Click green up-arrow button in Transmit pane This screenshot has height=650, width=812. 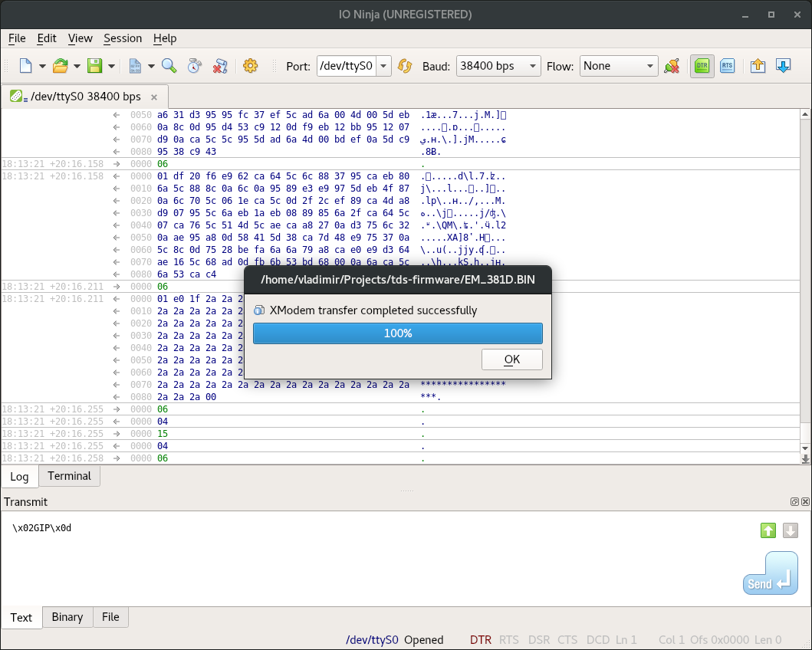(x=768, y=530)
